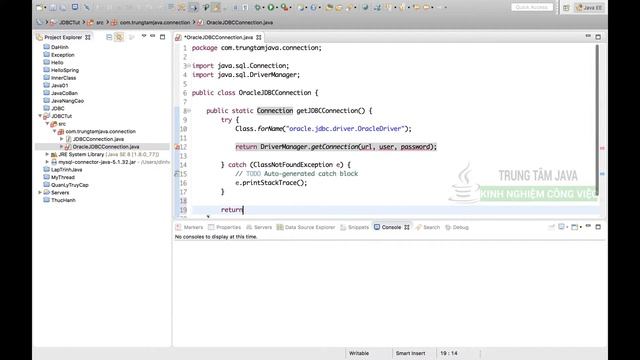Click the com.trungtamjava.connection breadcrumb item
This screenshot has height=360, width=640.
pyautogui.click(x=151, y=22)
